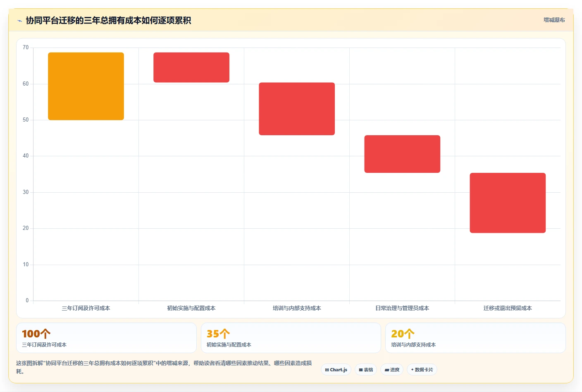Screen dimensions: 582x392
Task: Click the chart title 协同平台迁移的三年总拥有成本如何逐项累积
Action: (x=108, y=21)
